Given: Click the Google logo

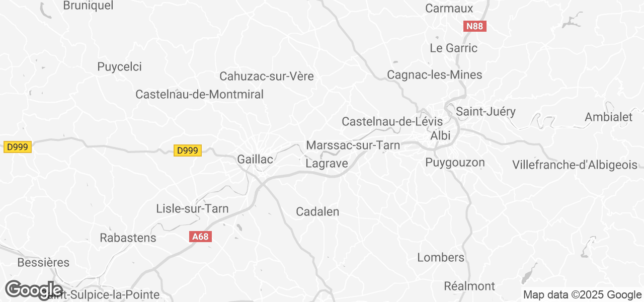Looking at the screenshot, I should [34, 290].
